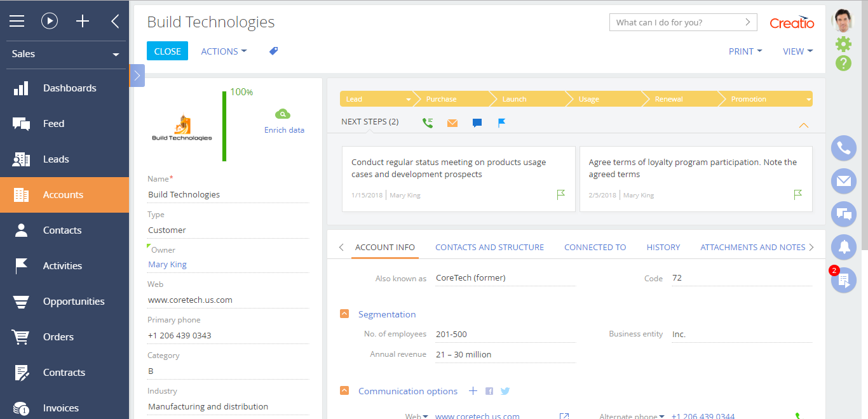Open the VIEW dropdown
Image resolution: width=868 pixels, height=419 pixels.
click(798, 51)
